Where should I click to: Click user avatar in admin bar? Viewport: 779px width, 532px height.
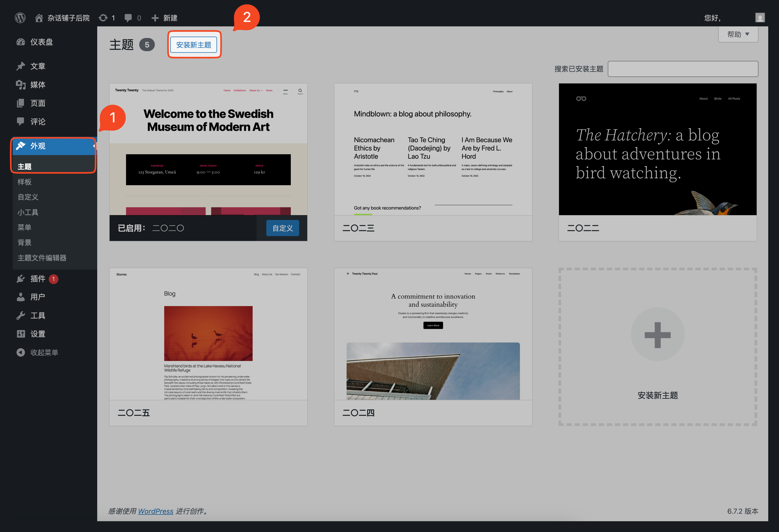760,18
